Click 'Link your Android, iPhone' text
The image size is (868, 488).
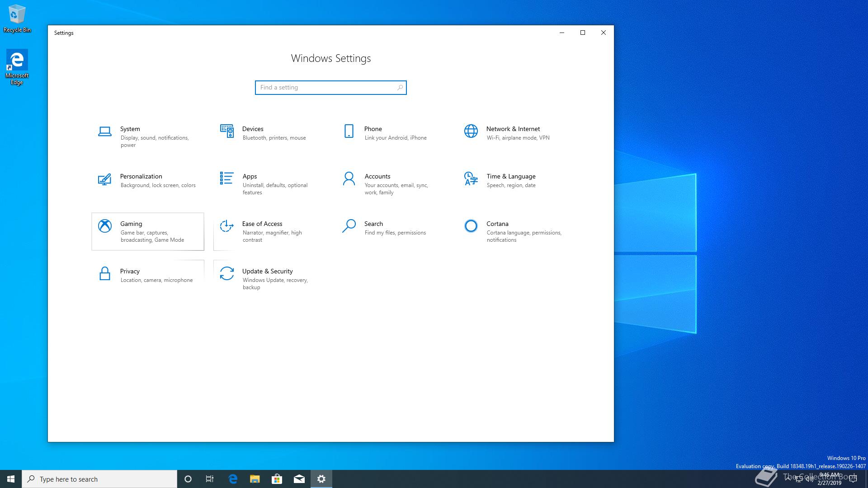tap(396, 138)
